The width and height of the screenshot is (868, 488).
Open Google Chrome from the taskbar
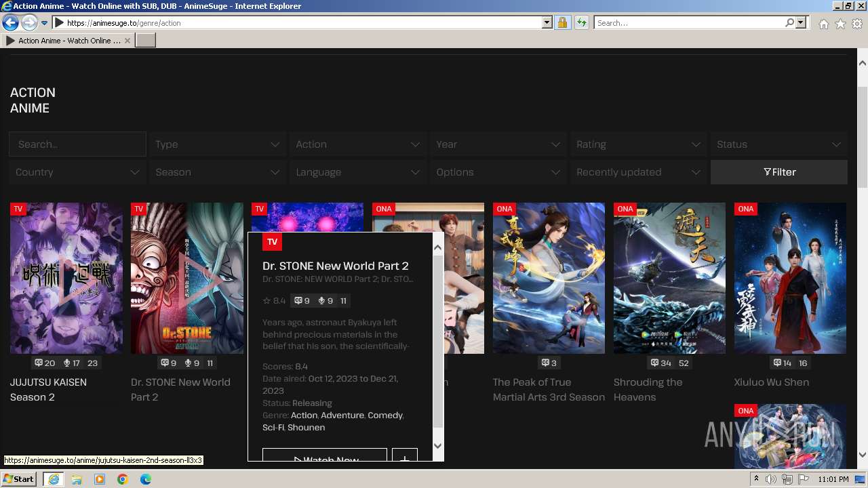click(123, 479)
